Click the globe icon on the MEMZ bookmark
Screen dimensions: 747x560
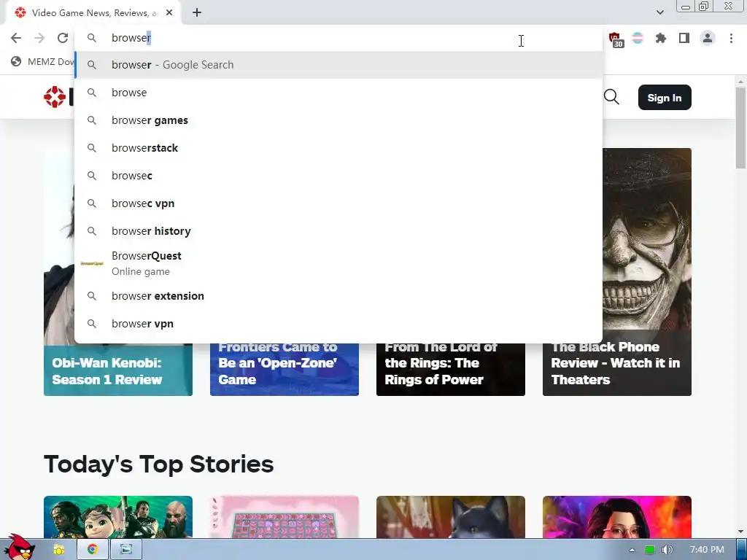pos(16,61)
